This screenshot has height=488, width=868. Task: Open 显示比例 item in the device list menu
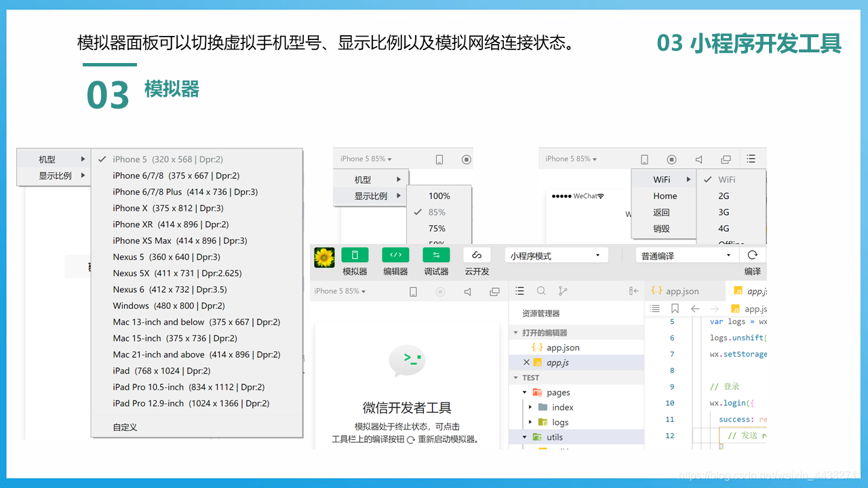(x=54, y=176)
